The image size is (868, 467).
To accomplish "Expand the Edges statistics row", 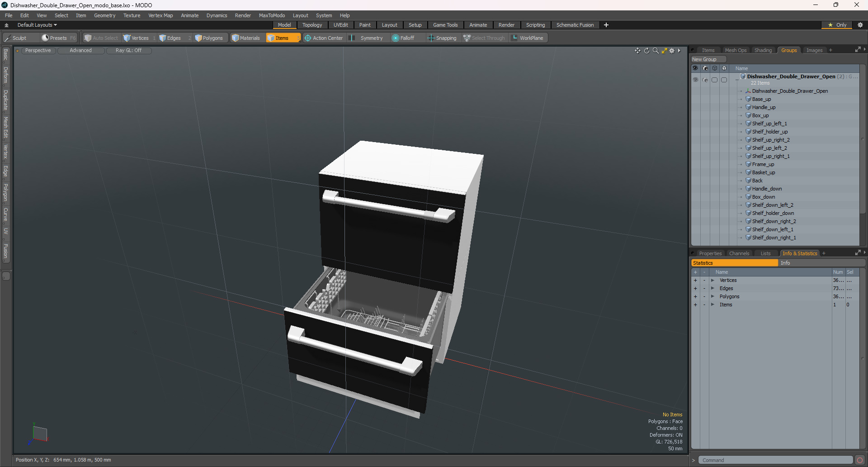I will pos(712,289).
